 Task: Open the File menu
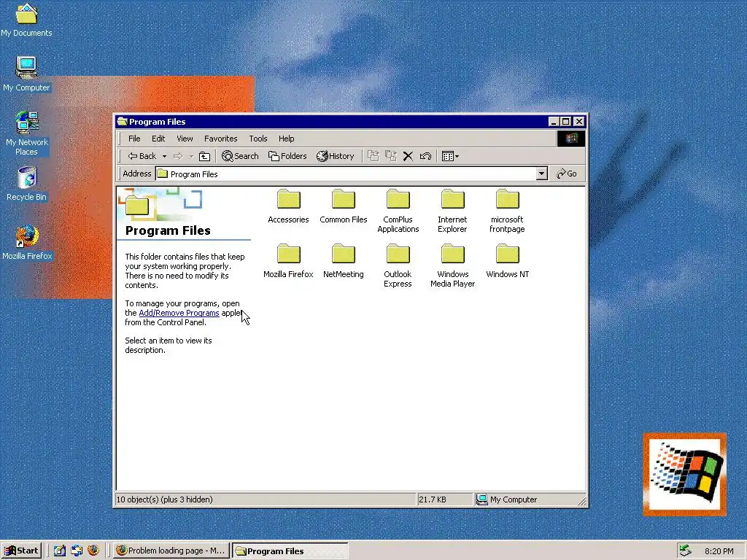click(134, 139)
